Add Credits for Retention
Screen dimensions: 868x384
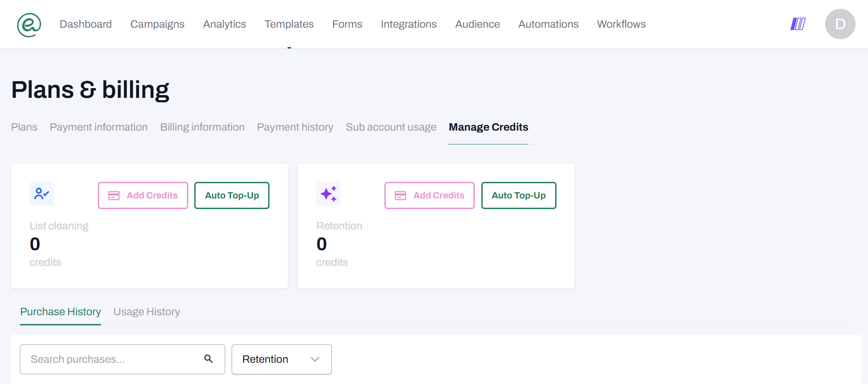(x=430, y=195)
